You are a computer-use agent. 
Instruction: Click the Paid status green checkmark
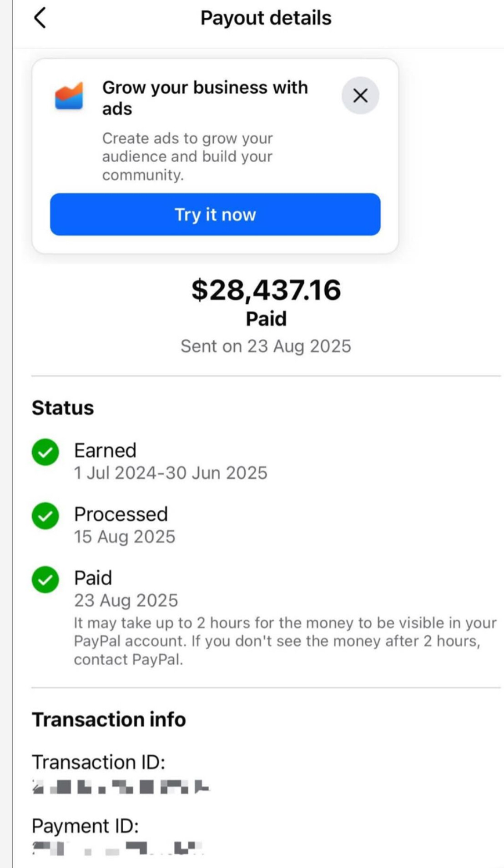pyautogui.click(x=45, y=579)
